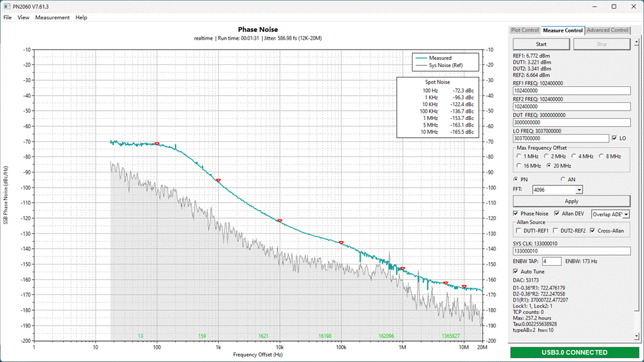This screenshot has height=362, width=644.
Task: Toggle the Cross-Allan checkbox
Action: click(x=593, y=231)
